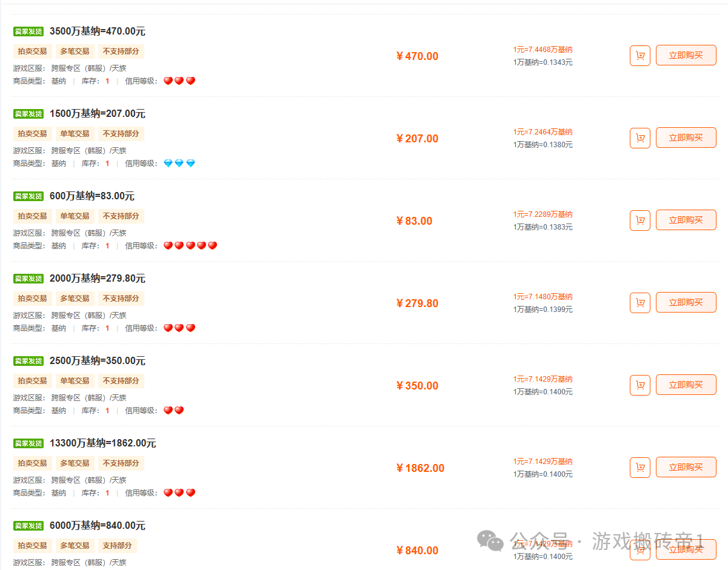Add the 13300万基纳 listing to cart
Image resolution: width=728 pixels, height=570 pixels.
640,468
